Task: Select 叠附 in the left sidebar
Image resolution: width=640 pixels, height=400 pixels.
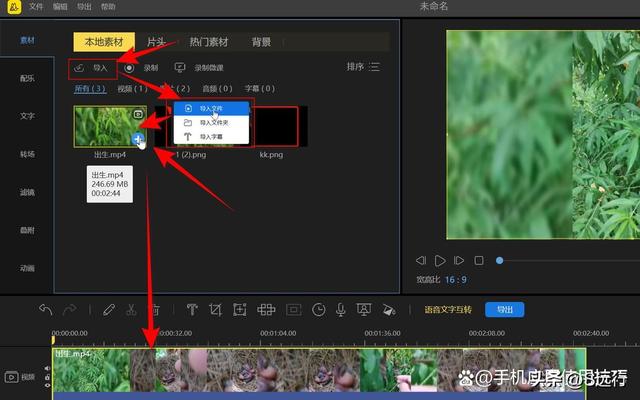Action: (x=27, y=230)
